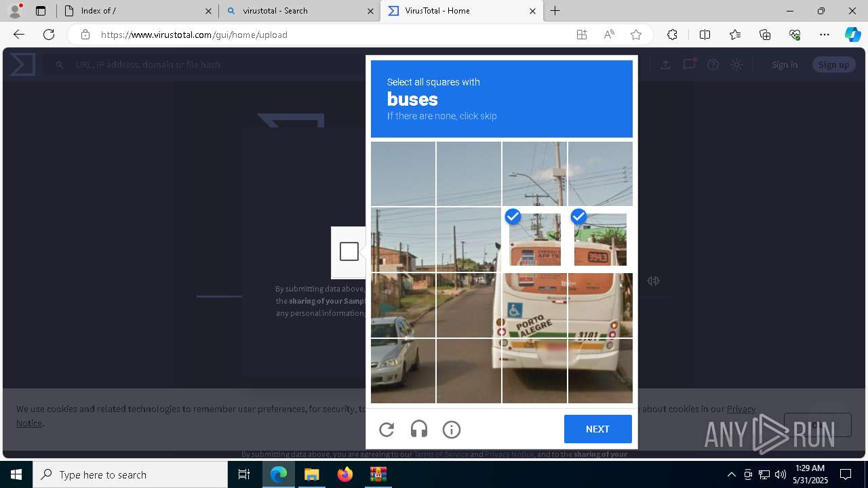Open the Windows notification center
Screen dimensions: 868x488
(846, 474)
